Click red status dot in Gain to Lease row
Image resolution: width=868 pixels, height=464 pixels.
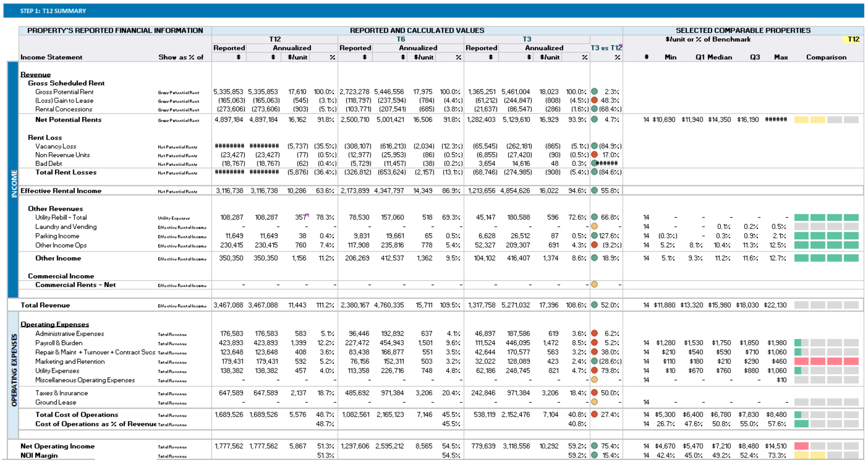click(594, 100)
